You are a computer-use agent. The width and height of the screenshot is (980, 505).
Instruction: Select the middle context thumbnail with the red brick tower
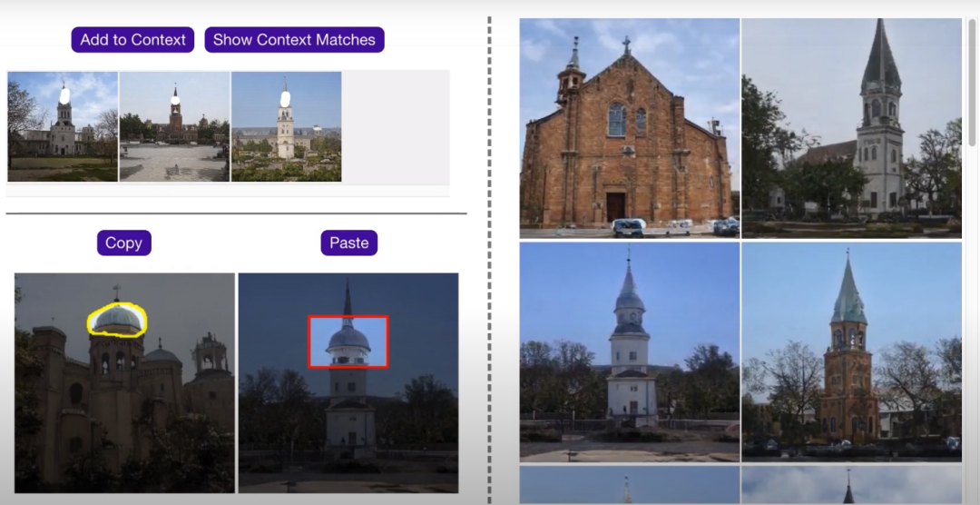coord(174,126)
